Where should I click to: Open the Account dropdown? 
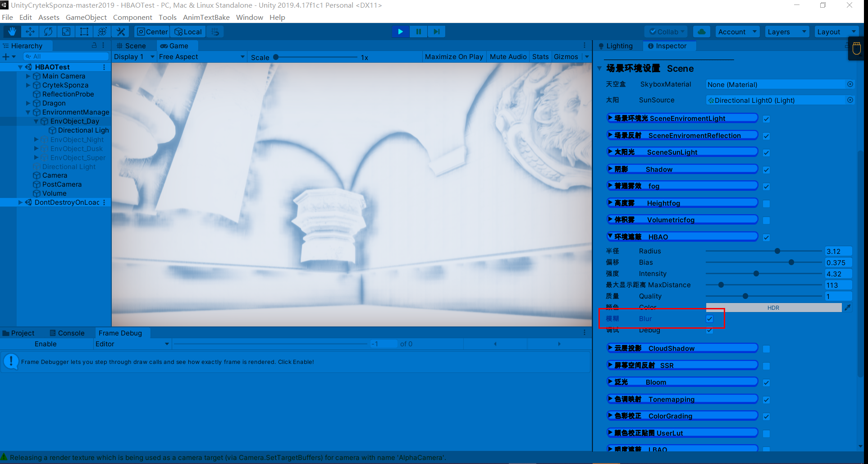737,32
